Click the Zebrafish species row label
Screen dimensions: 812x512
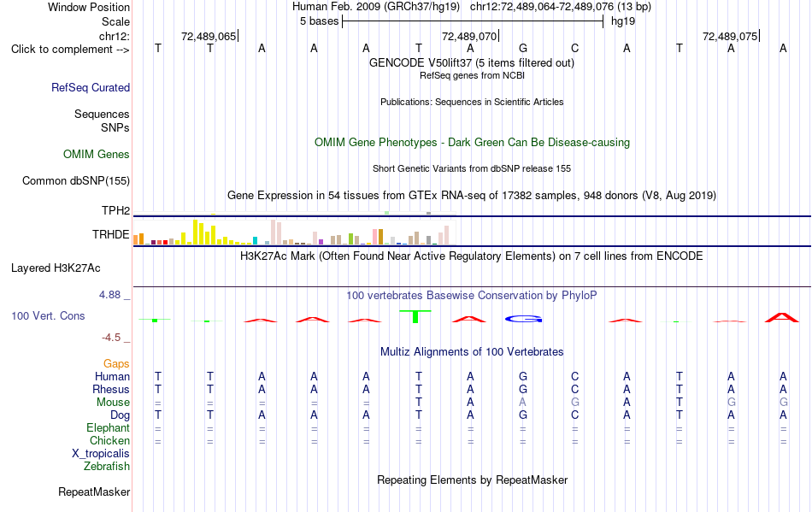coord(107,467)
